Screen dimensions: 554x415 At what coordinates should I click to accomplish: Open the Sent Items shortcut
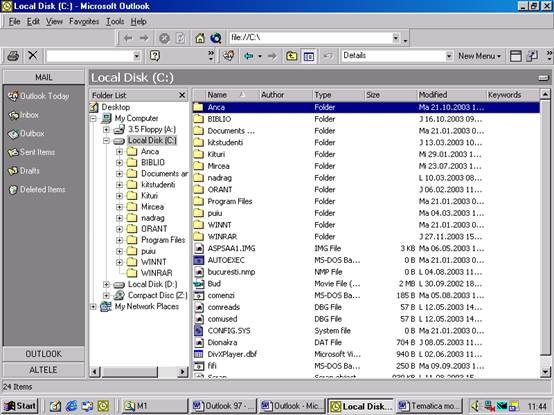click(32, 152)
